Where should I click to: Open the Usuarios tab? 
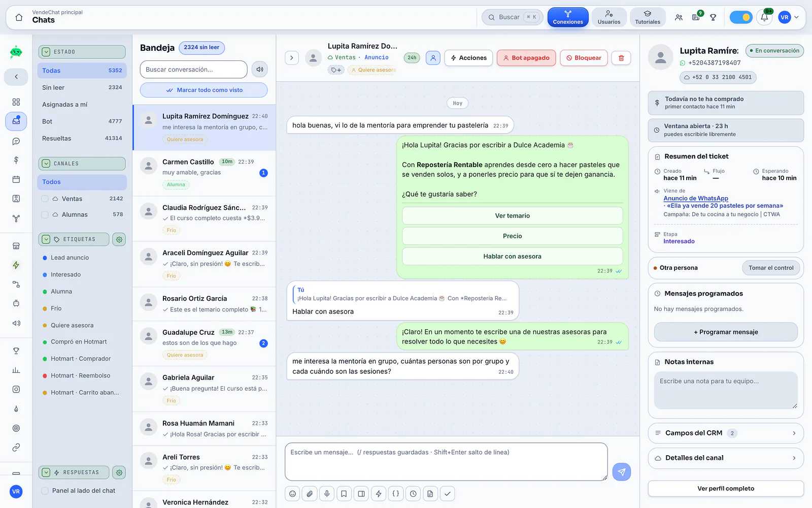pos(609,17)
